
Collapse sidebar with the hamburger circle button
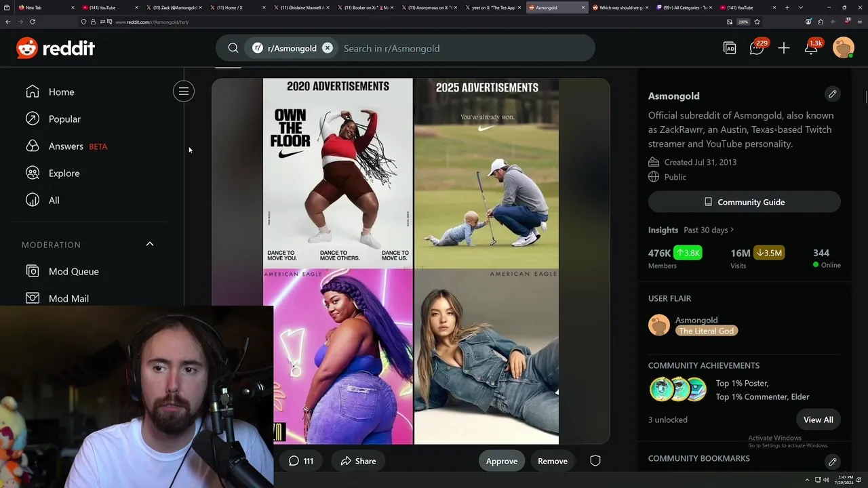(184, 91)
